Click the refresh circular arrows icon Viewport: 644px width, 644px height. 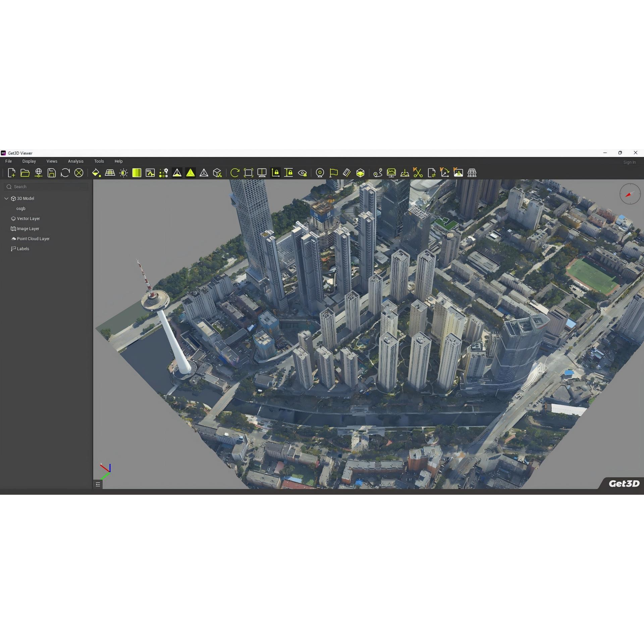coord(65,173)
